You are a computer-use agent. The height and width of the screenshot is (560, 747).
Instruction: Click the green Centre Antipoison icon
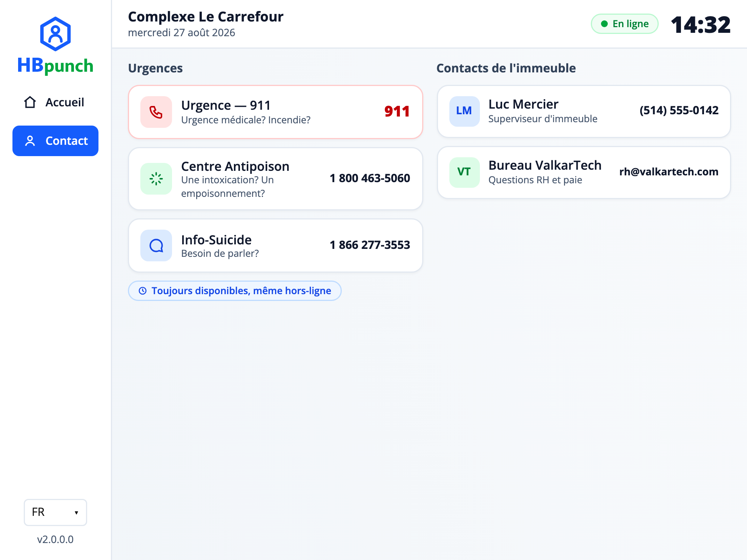pos(156,179)
